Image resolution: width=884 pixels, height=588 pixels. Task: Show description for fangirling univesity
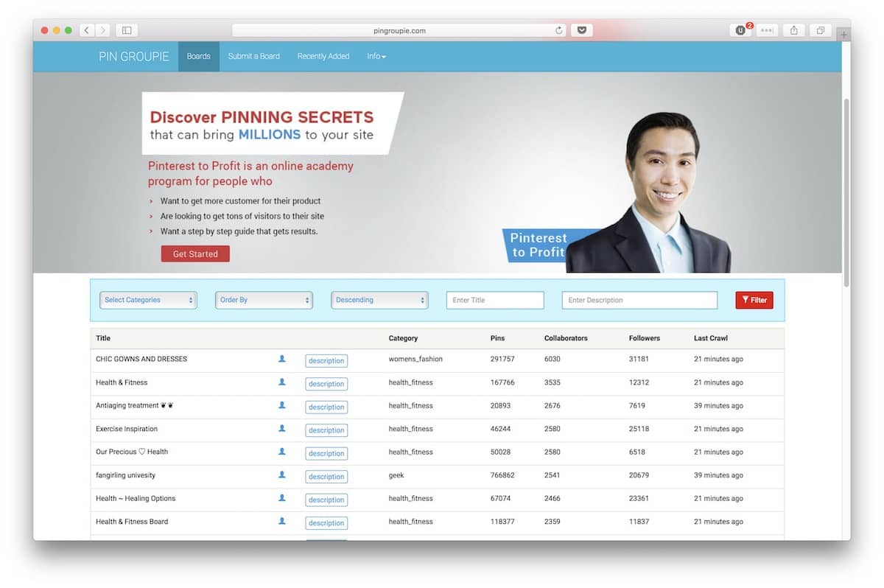point(326,477)
